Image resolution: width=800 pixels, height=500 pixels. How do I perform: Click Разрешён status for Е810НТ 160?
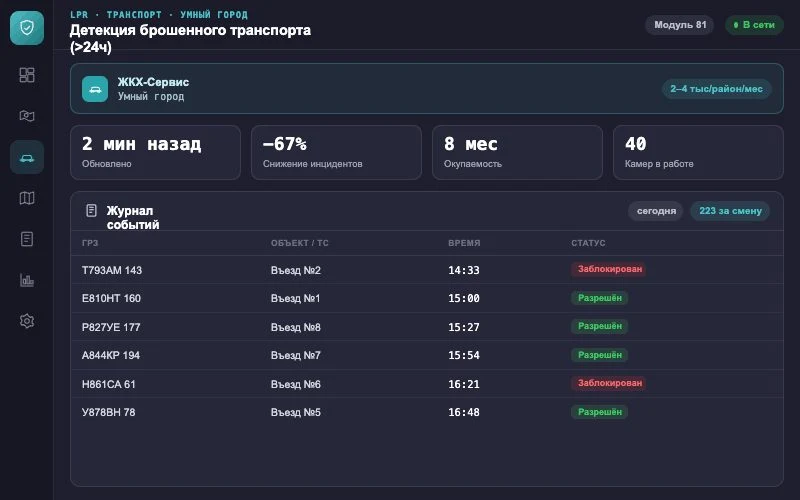click(x=599, y=298)
